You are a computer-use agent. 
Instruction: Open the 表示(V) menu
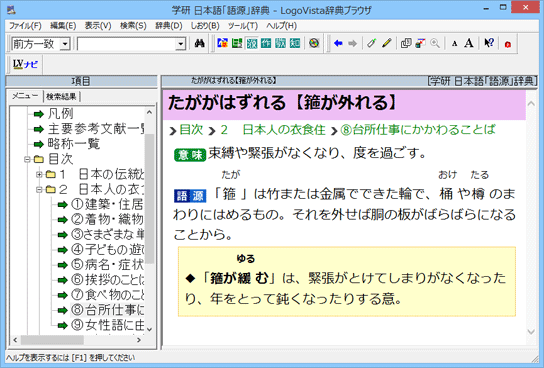[98, 26]
